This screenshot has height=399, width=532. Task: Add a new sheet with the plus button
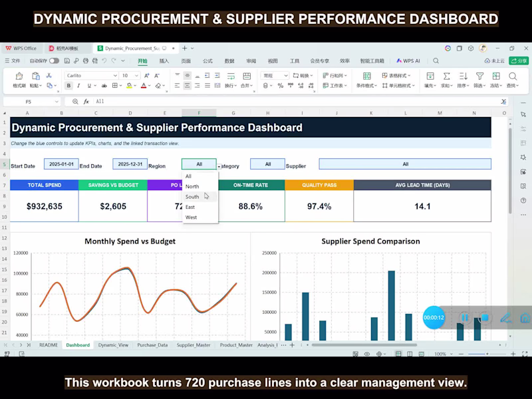click(292, 344)
